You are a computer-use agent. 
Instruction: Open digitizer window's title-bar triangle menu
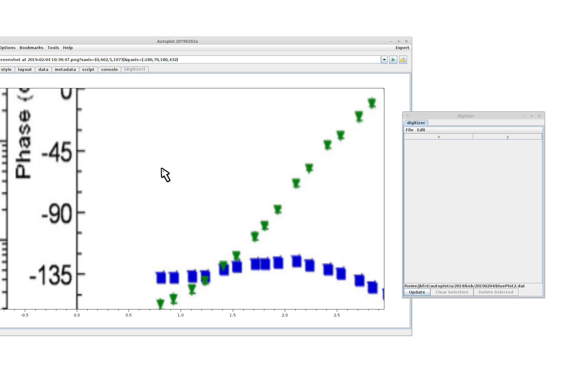click(408, 116)
